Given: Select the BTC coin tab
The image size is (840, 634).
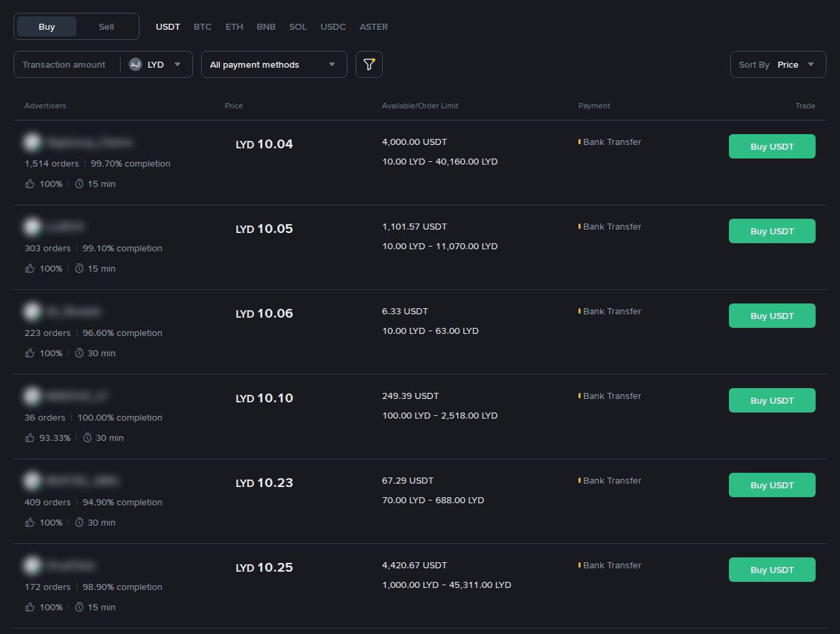Looking at the screenshot, I should click(x=203, y=26).
